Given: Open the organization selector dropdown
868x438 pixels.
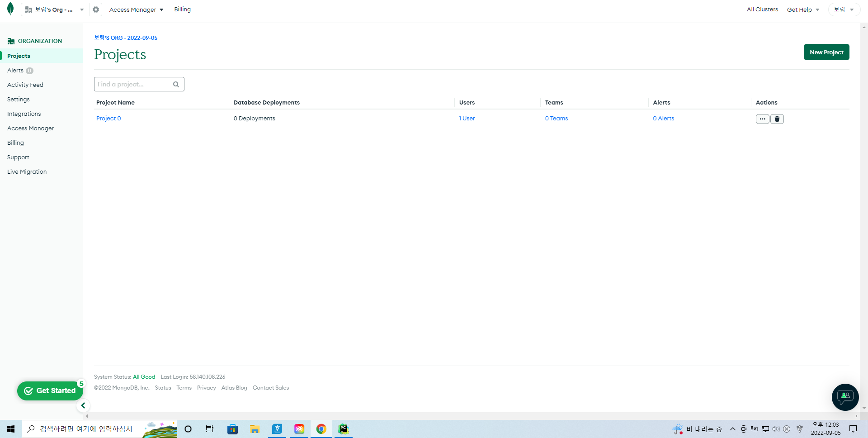Looking at the screenshot, I should [x=55, y=10].
